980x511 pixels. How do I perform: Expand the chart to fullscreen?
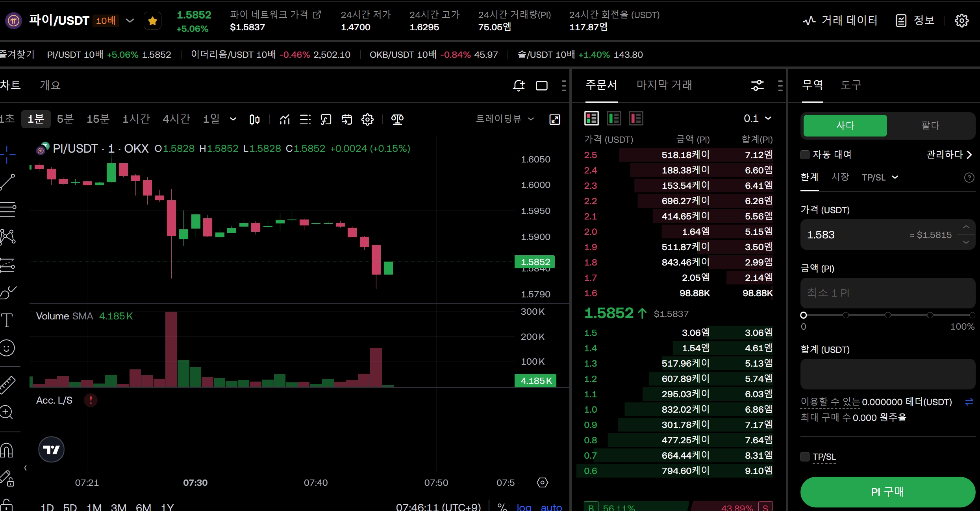click(x=554, y=119)
